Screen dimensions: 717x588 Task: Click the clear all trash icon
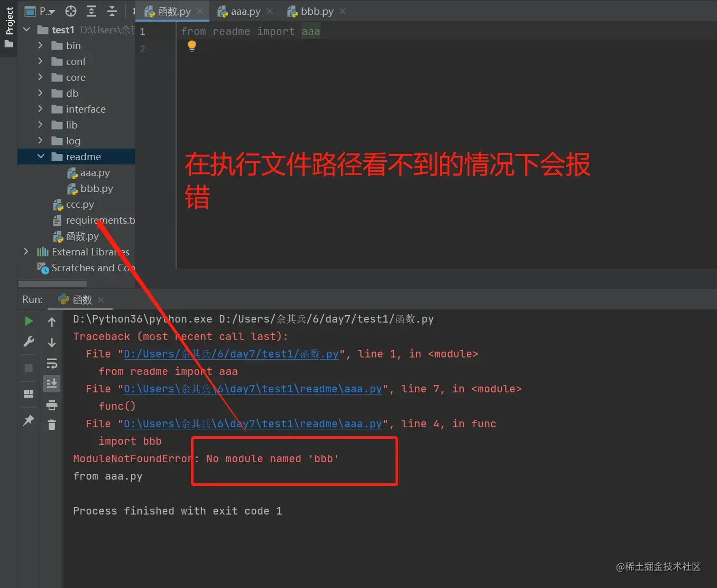point(52,425)
